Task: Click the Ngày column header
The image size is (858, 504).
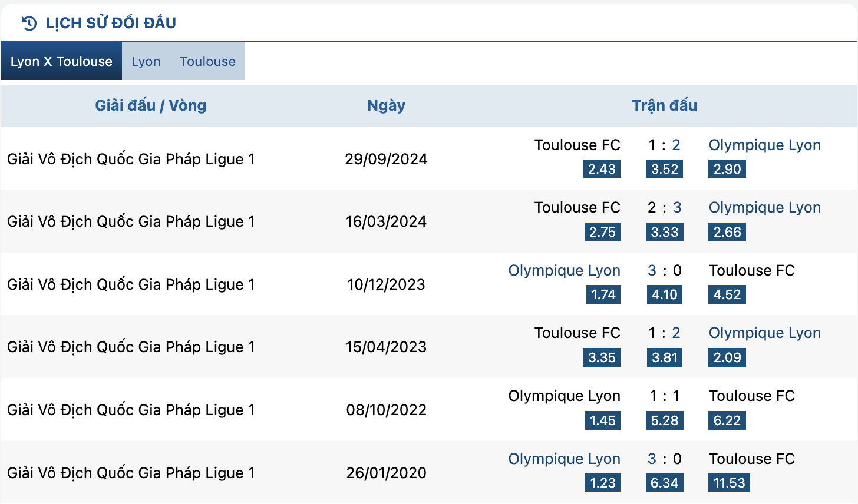Action: 386,105
